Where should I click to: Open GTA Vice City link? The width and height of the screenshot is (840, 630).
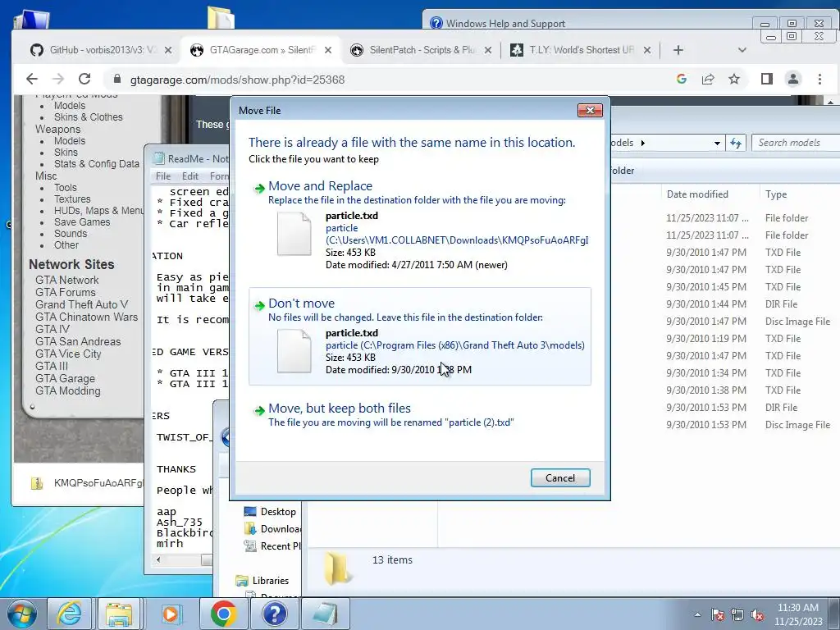(68, 354)
